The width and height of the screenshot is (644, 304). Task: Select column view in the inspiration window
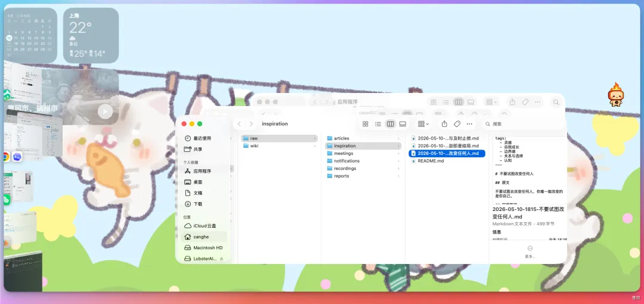point(390,123)
